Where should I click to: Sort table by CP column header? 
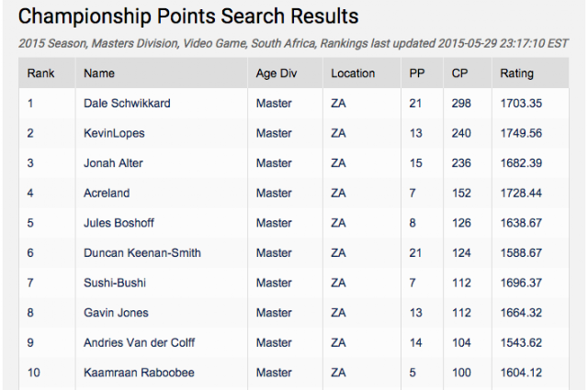click(459, 73)
